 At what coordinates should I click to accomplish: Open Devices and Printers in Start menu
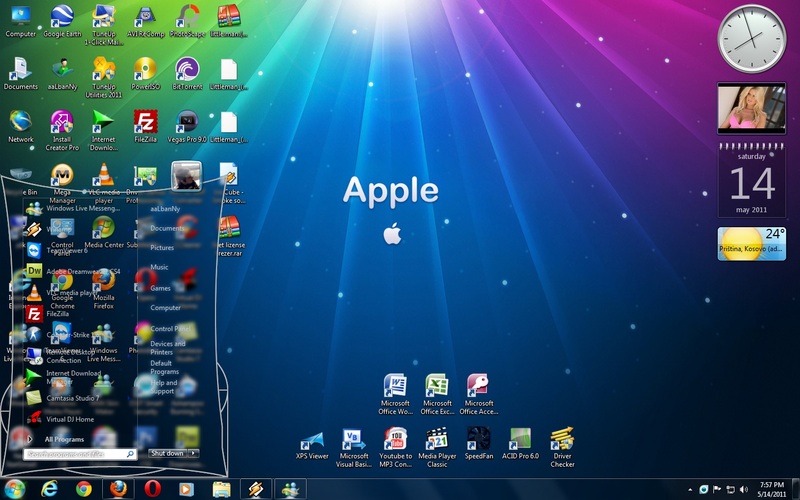point(168,347)
